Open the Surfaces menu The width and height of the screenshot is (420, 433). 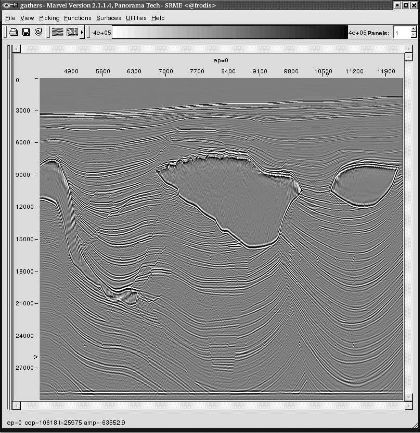[x=109, y=18]
